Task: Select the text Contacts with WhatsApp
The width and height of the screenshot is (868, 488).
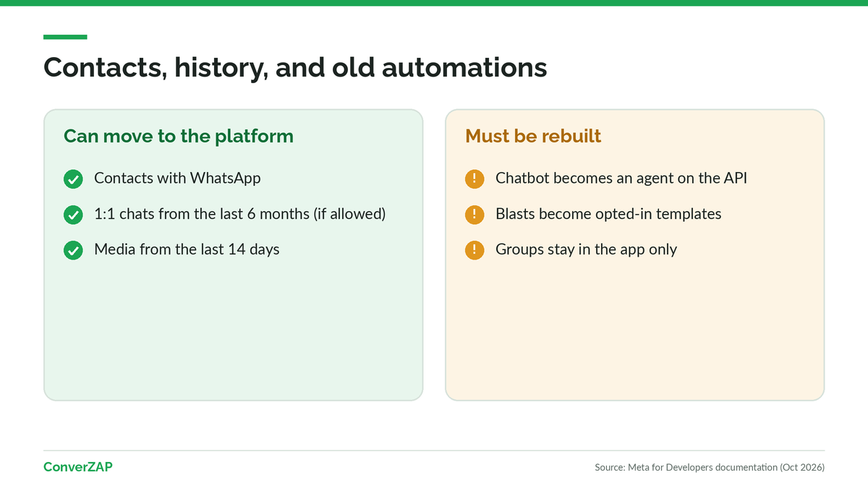Action: click(177, 178)
